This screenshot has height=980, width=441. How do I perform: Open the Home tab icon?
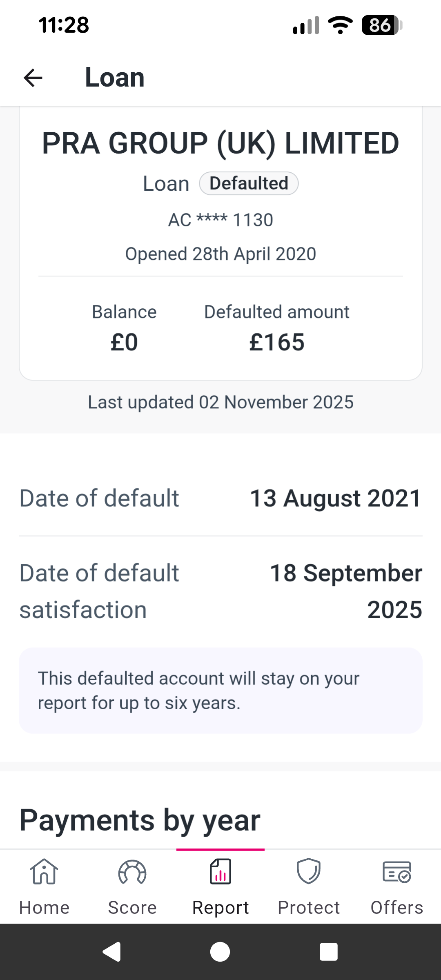(x=44, y=871)
